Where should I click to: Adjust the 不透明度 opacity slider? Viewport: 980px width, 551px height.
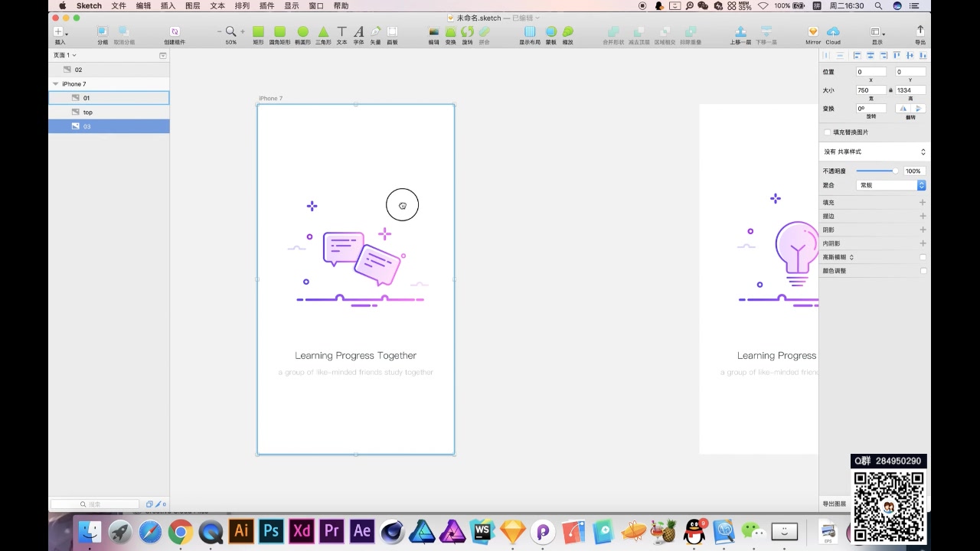[877, 171]
